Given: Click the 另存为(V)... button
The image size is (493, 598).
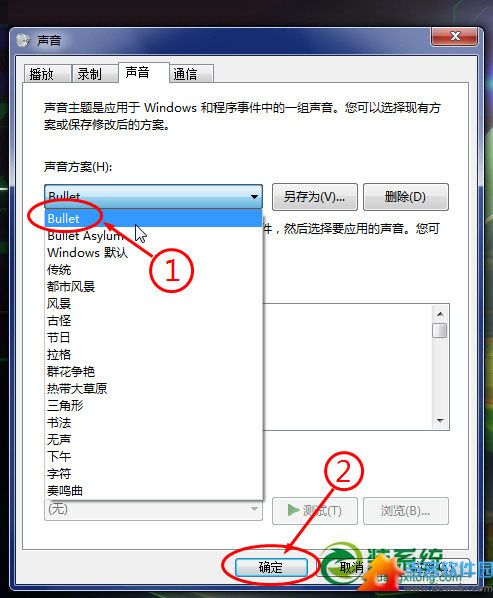Looking at the screenshot, I should click(315, 197).
